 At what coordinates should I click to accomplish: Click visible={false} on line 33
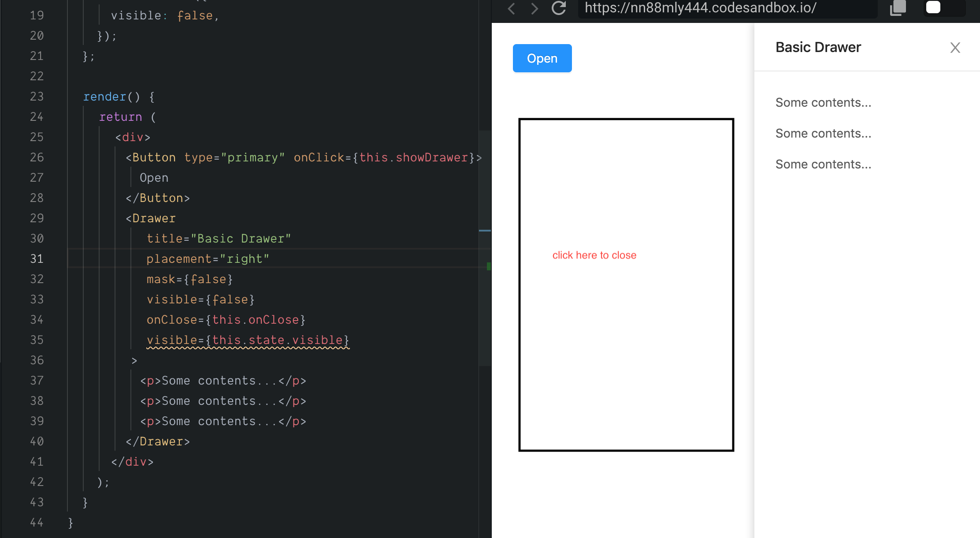coord(200,299)
